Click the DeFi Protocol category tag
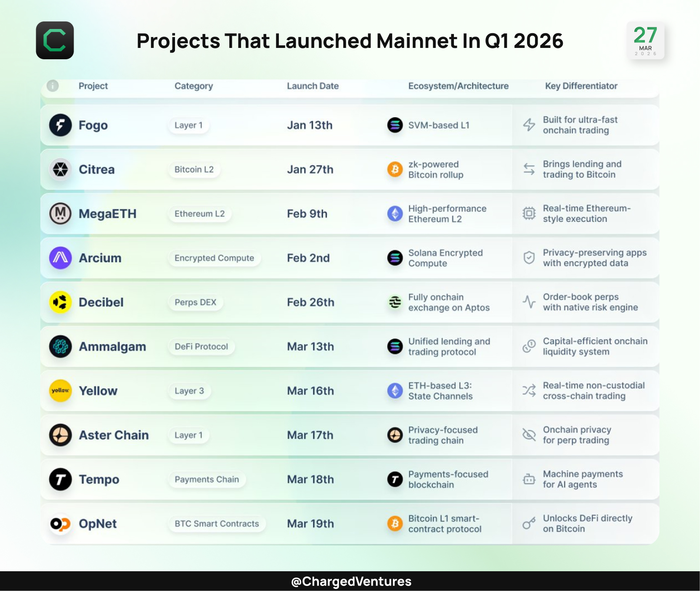 tap(202, 346)
